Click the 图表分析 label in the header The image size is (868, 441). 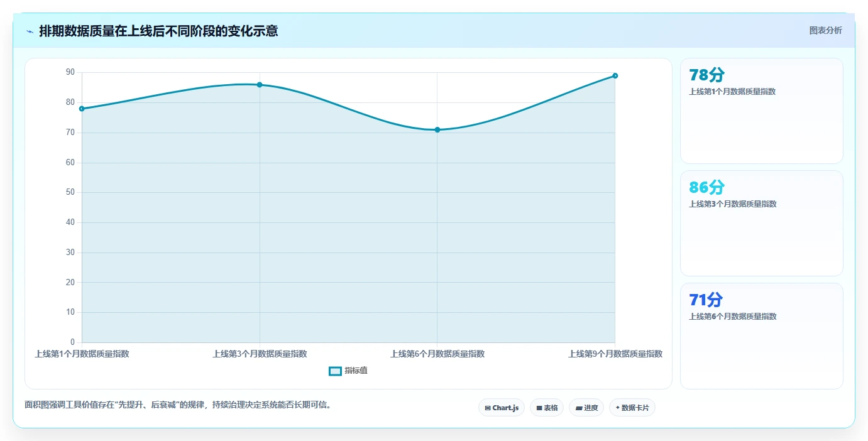(825, 31)
